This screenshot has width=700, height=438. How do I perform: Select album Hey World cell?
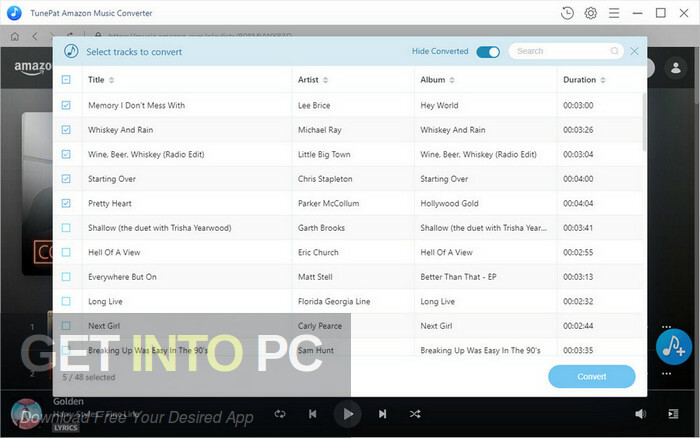[439, 105]
